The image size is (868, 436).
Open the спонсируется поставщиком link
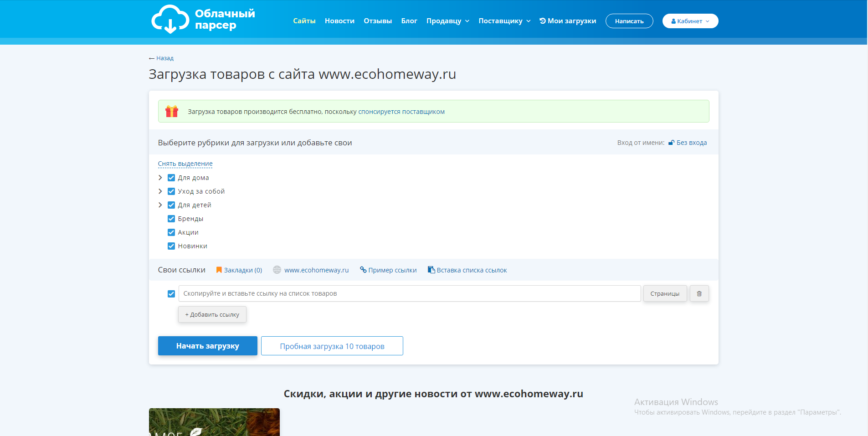pyautogui.click(x=401, y=112)
